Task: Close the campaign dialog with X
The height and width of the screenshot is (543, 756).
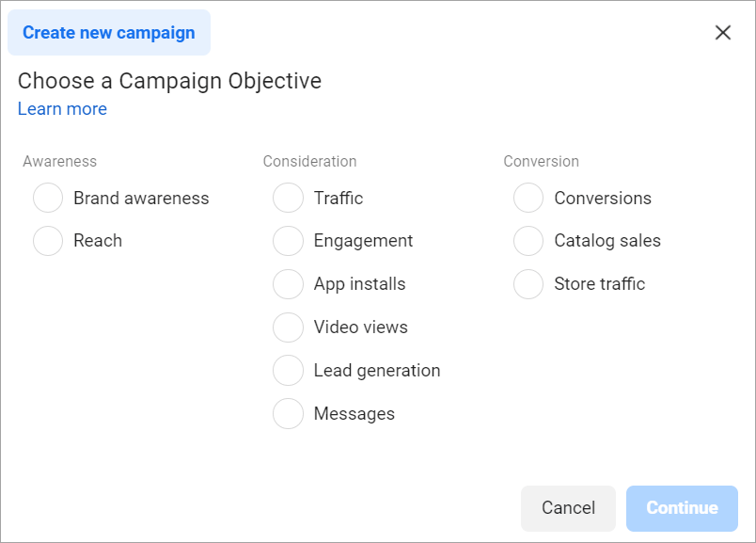Action: pyautogui.click(x=723, y=32)
